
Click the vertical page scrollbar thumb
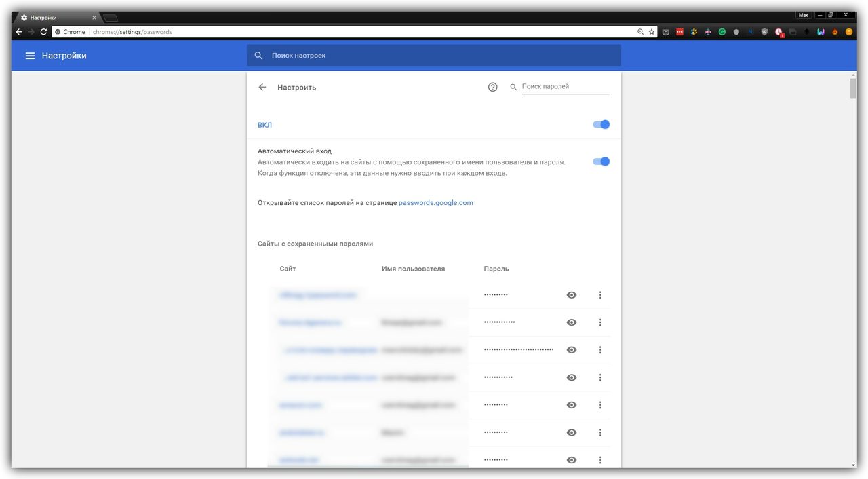point(853,88)
